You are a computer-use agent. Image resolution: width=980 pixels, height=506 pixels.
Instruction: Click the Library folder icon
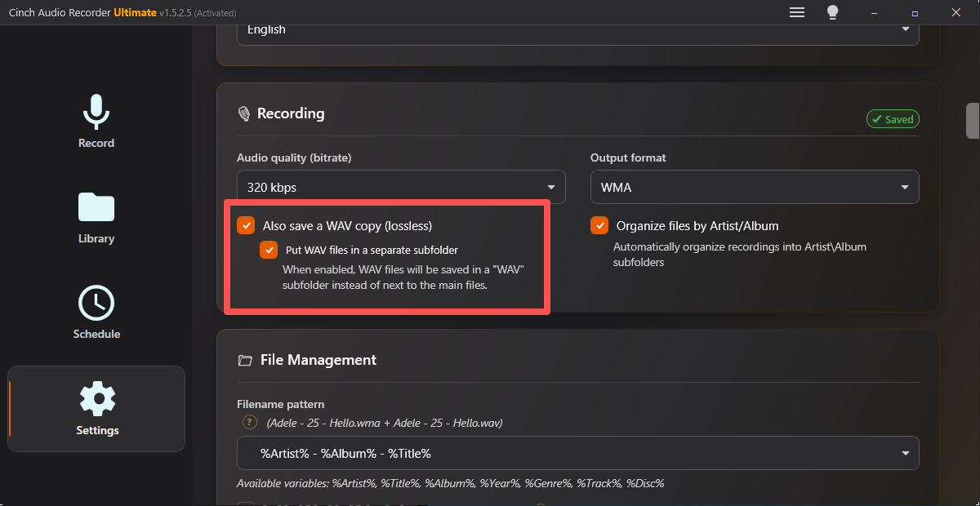[96, 207]
